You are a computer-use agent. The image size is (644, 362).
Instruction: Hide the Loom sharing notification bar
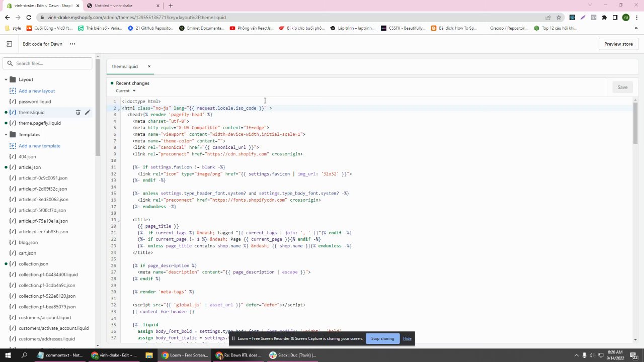(x=407, y=338)
